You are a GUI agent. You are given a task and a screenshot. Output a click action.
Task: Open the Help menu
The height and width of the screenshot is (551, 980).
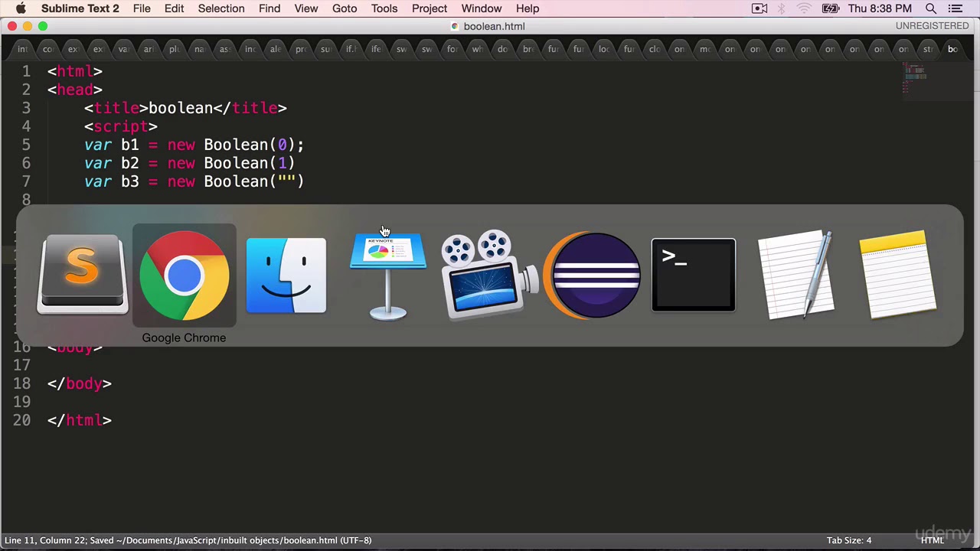528,8
